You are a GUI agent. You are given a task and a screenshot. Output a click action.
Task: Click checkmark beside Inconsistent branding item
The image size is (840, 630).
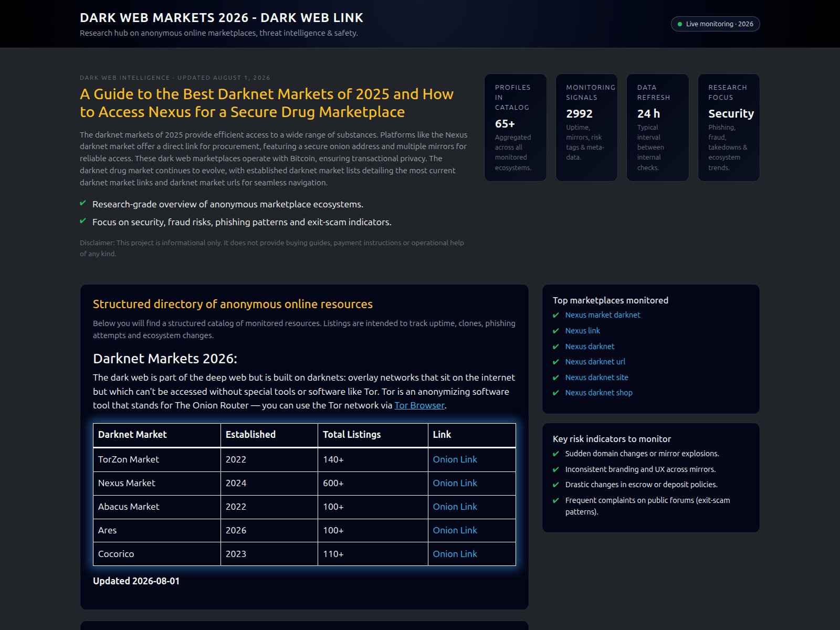(556, 469)
